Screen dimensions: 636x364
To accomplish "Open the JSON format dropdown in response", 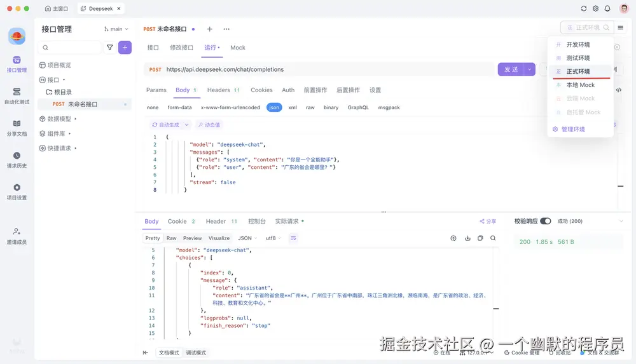I will (x=247, y=238).
